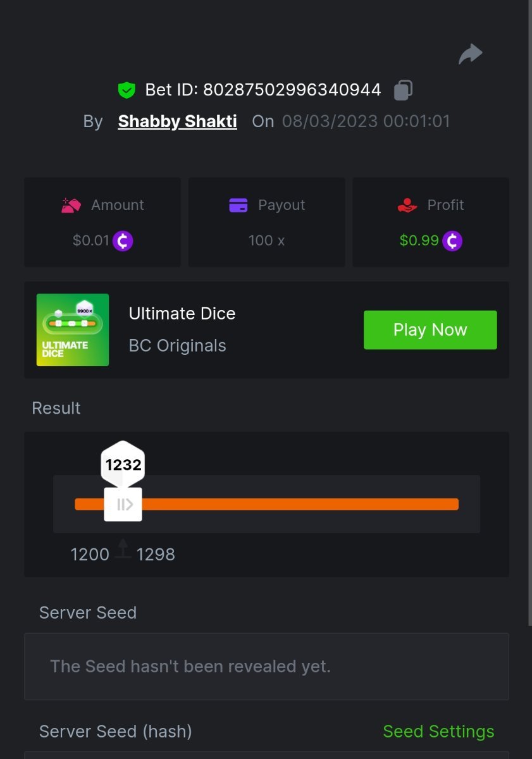Viewport: 532px width, 759px height.
Task: Click the purple Payout card icon
Action: [238, 205]
